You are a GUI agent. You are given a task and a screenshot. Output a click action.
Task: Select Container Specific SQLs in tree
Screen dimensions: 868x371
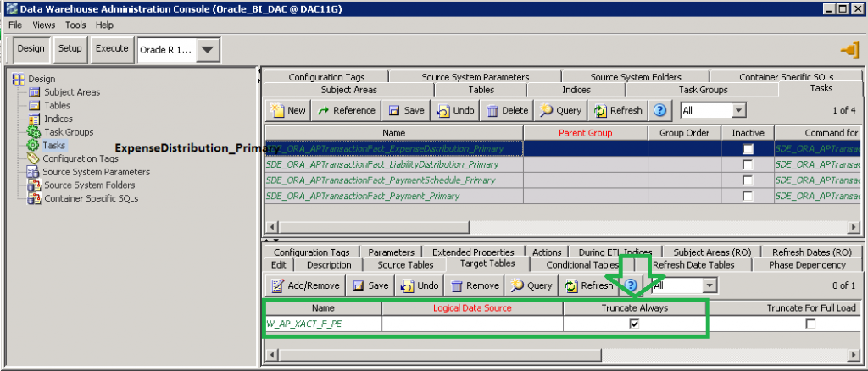tap(91, 198)
